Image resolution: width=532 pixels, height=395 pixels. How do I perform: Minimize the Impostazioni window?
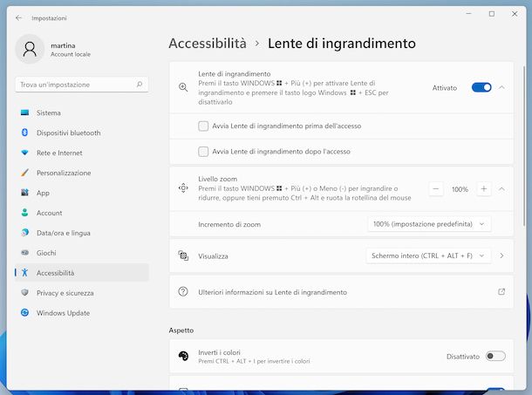click(469, 14)
